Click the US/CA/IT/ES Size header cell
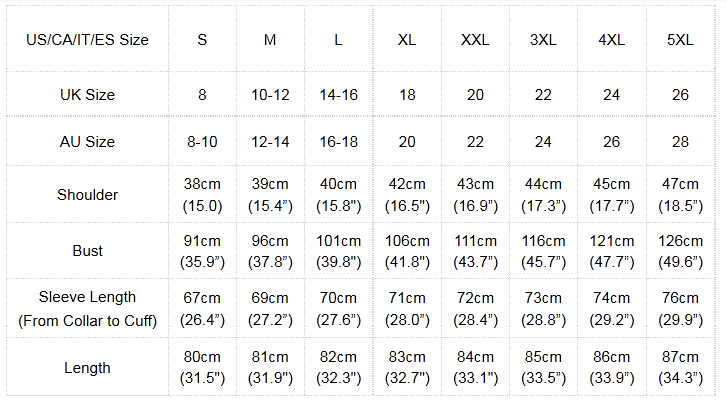 pos(88,40)
